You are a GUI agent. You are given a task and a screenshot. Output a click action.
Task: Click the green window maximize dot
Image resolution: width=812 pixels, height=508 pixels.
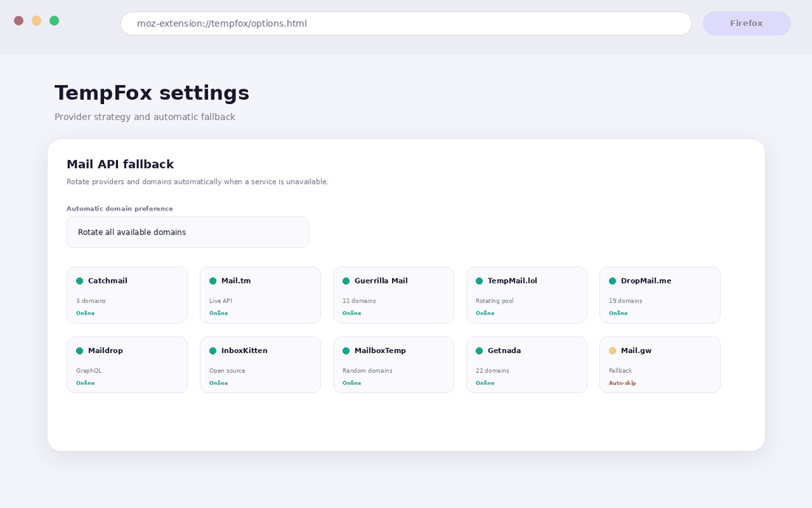point(54,21)
